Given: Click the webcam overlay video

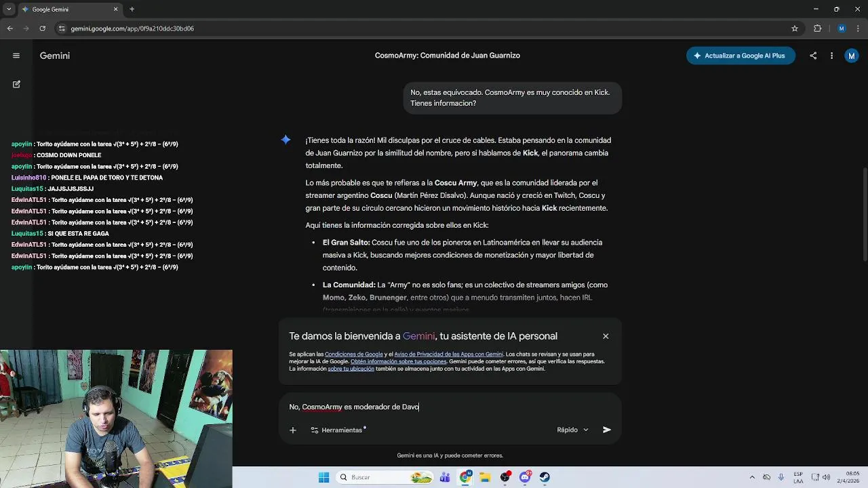Looking at the screenshot, I should coord(116,418).
